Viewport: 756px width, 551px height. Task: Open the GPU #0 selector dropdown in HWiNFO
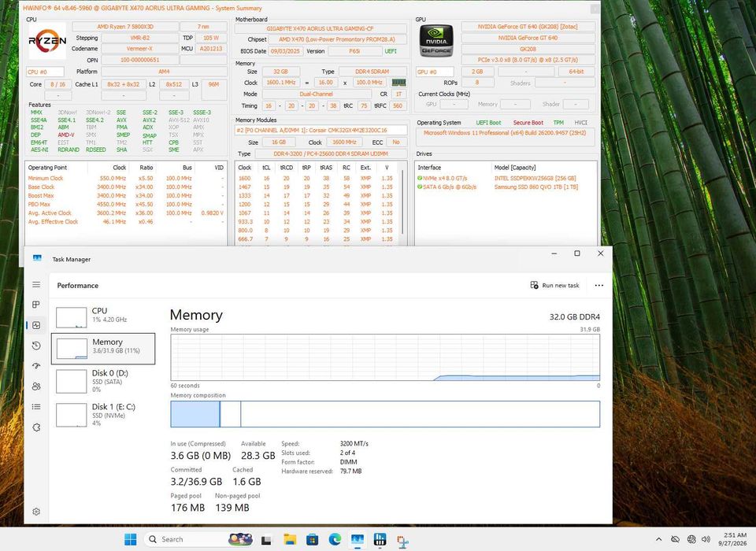click(435, 72)
